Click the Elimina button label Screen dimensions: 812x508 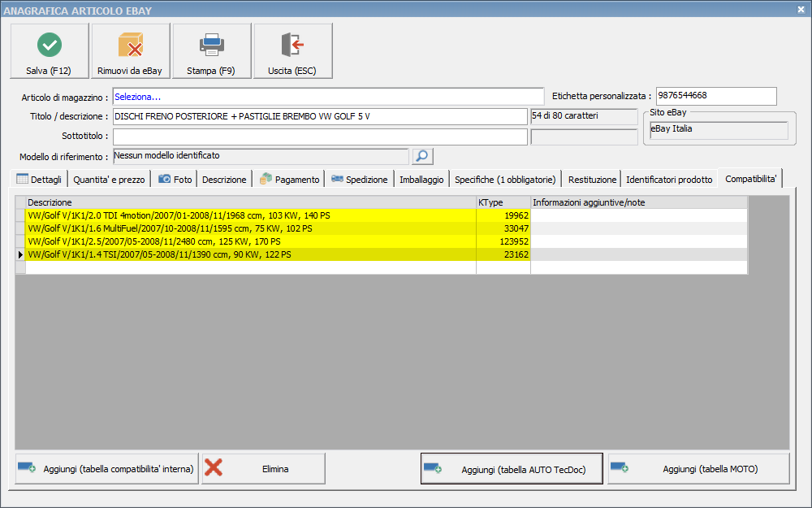[x=275, y=469]
